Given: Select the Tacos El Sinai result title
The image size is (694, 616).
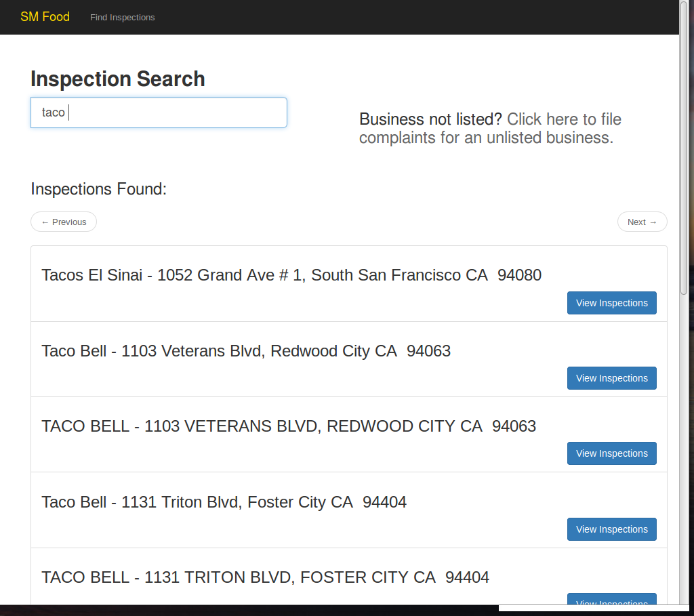Looking at the screenshot, I should (x=291, y=275).
